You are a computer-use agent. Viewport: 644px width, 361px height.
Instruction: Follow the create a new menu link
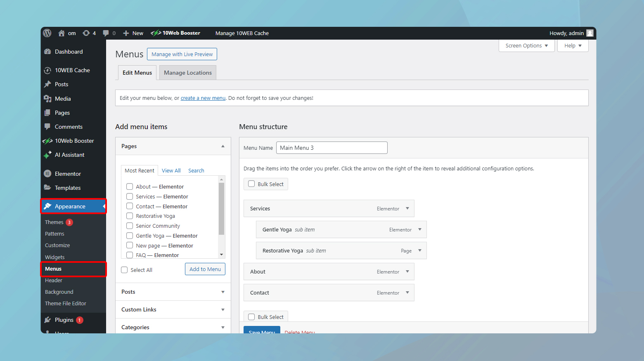[203, 98]
